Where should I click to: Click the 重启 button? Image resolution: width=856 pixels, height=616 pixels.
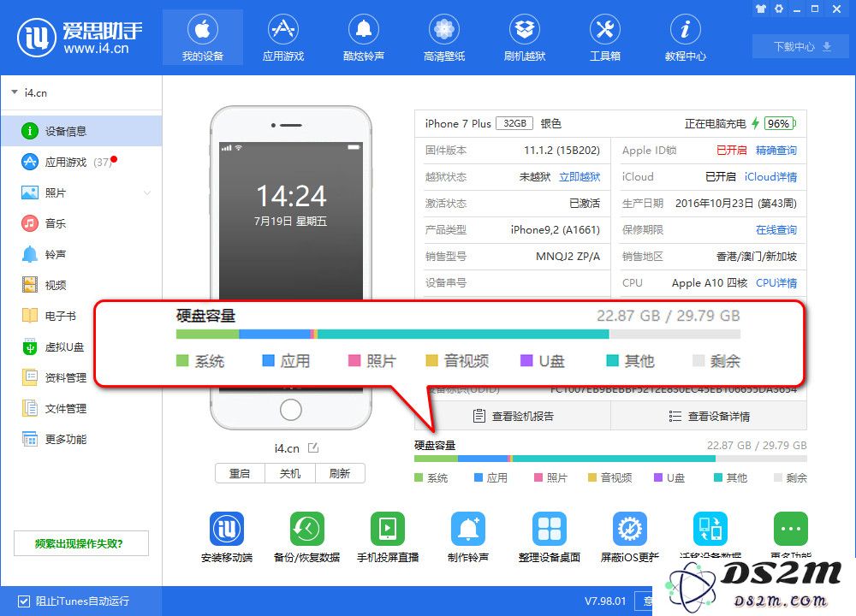(x=240, y=474)
